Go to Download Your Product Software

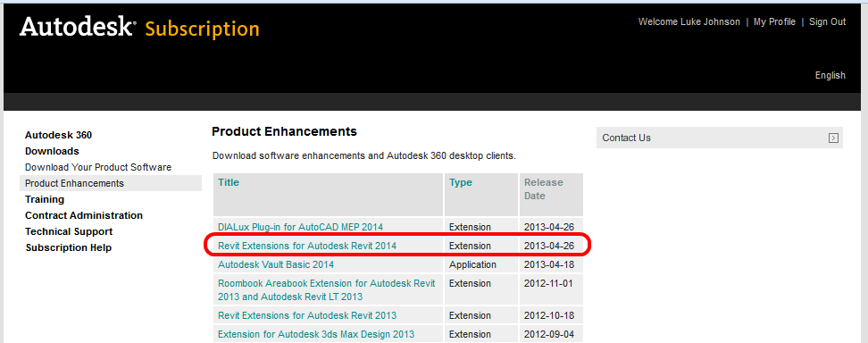(98, 167)
